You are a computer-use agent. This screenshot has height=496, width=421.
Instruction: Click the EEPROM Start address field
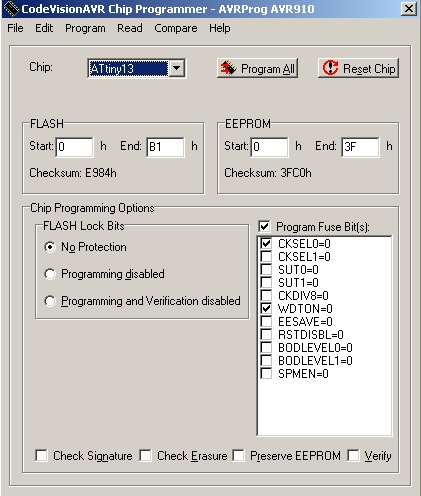270,147
